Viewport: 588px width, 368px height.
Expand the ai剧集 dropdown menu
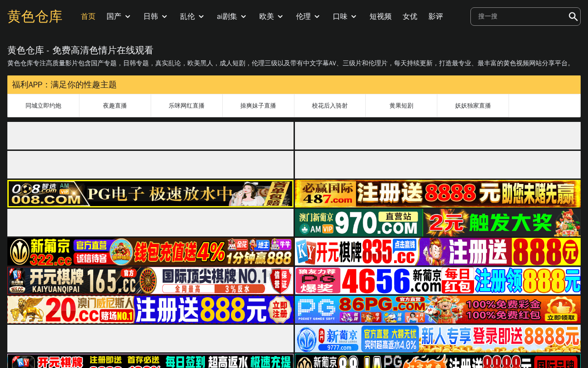tap(232, 17)
